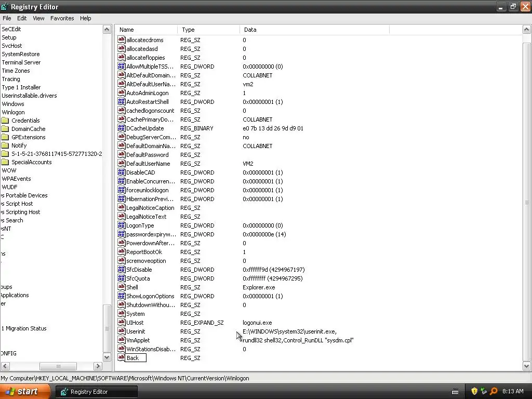Click the DefaultPassword string icon
The image size is (532, 399).
pos(122,154)
